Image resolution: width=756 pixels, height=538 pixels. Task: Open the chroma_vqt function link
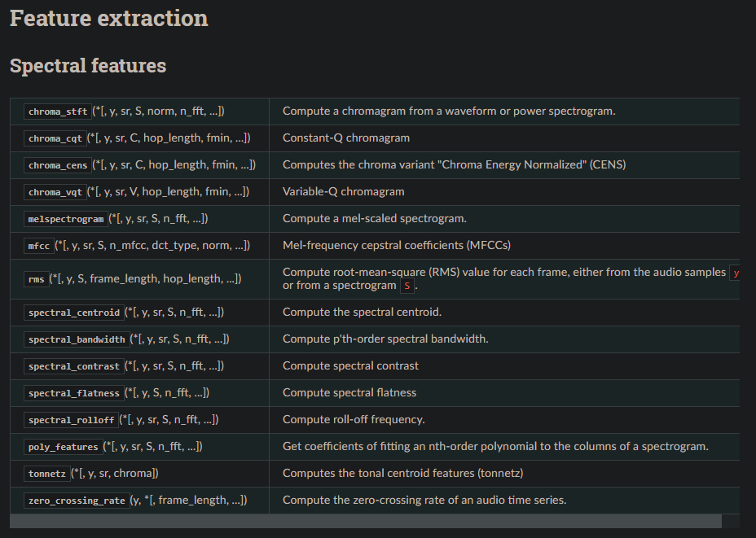click(x=55, y=192)
